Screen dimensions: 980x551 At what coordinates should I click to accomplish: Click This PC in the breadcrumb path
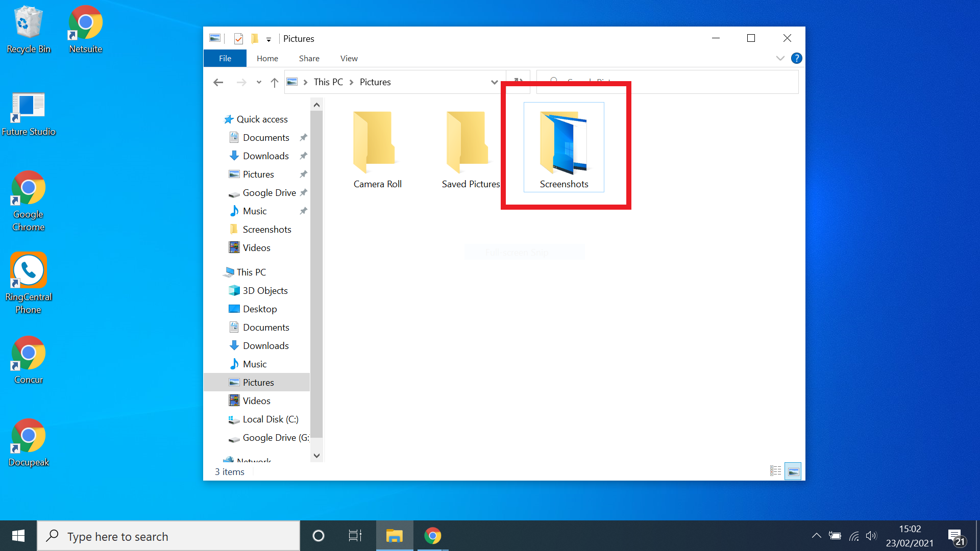point(328,82)
